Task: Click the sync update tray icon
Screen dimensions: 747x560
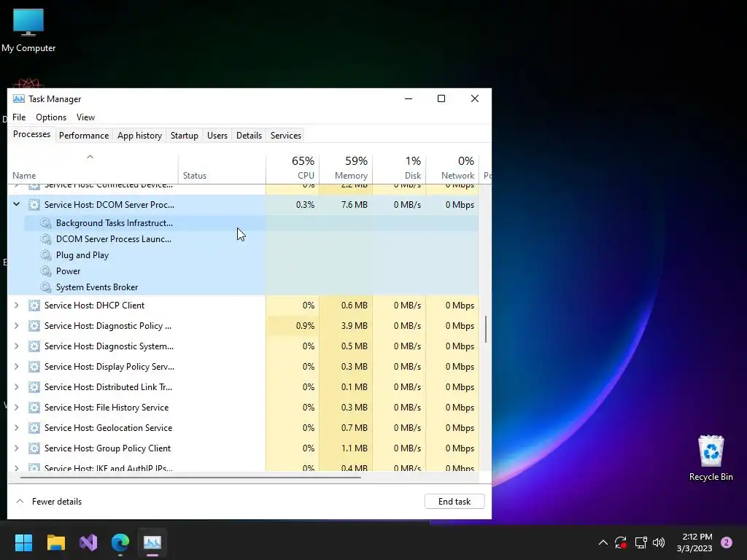Action: pos(621,542)
